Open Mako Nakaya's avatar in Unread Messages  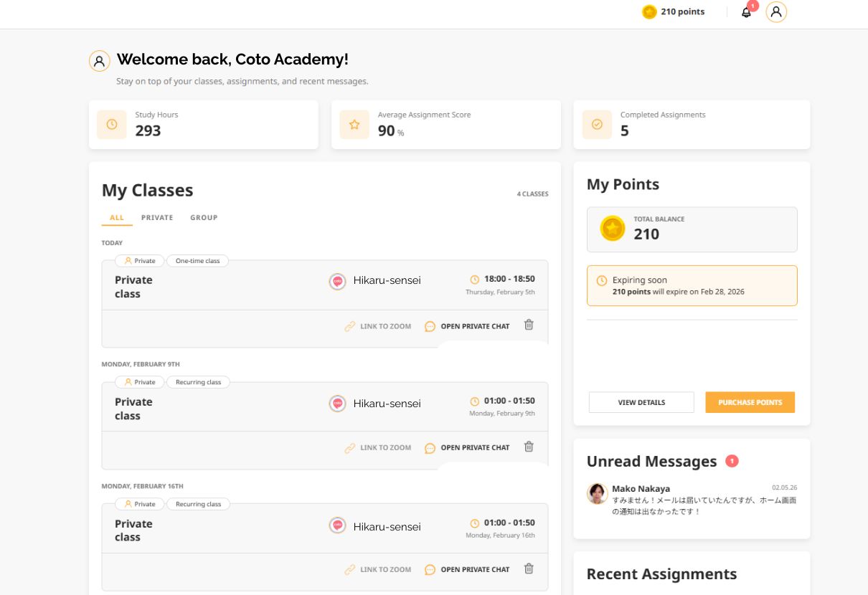click(x=597, y=494)
